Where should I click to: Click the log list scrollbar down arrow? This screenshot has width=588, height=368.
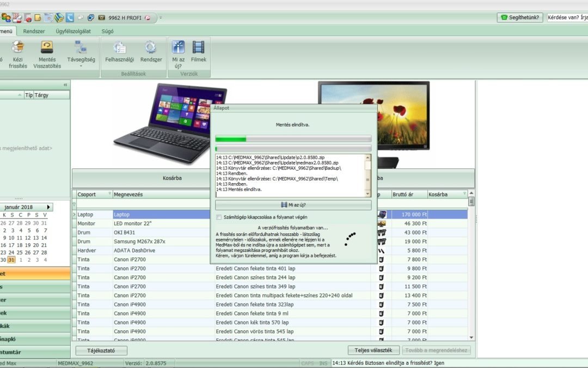tap(367, 194)
